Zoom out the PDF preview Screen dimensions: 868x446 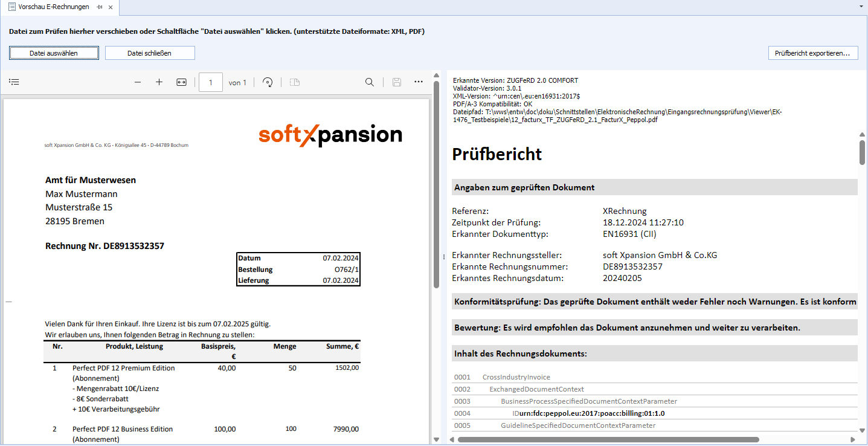tap(138, 82)
